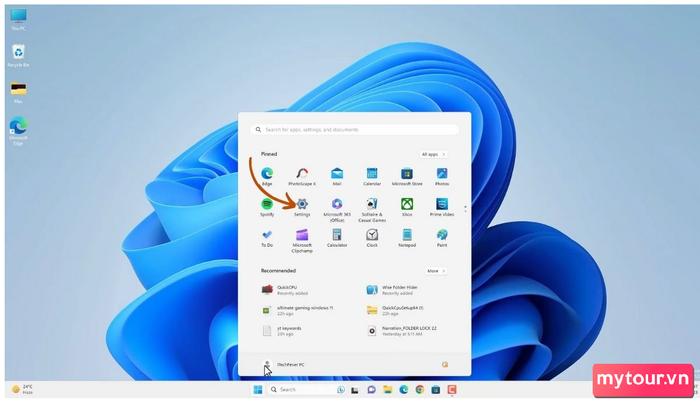
Task: Open Edge from the pinned apps
Action: pyautogui.click(x=267, y=176)
